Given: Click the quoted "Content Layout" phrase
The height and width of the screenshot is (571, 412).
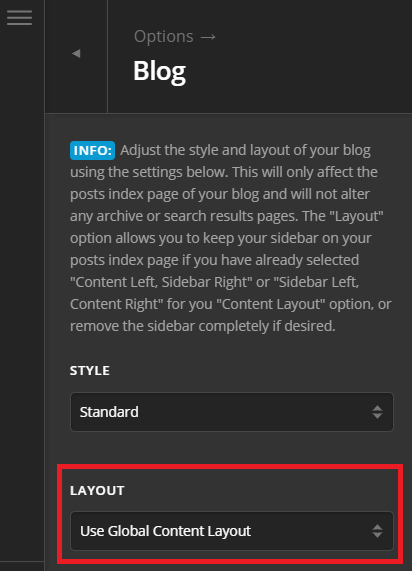Looking at the screenshot, I should point(271,304).
